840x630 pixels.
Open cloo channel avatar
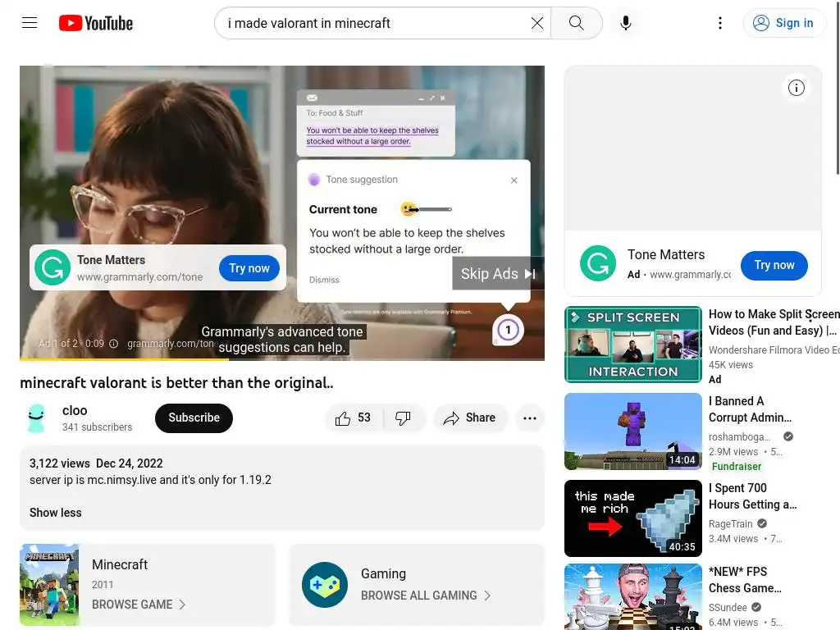(x=36, y=418)
